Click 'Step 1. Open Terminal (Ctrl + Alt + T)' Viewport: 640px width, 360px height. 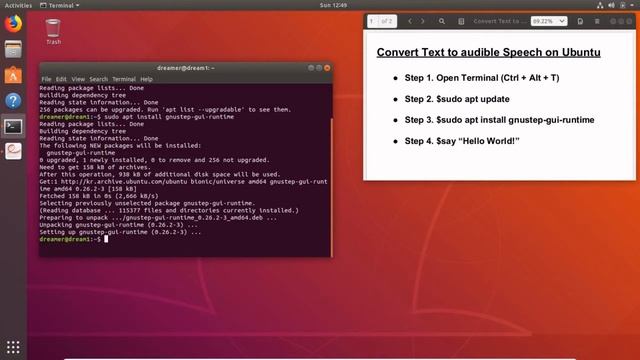482,78
